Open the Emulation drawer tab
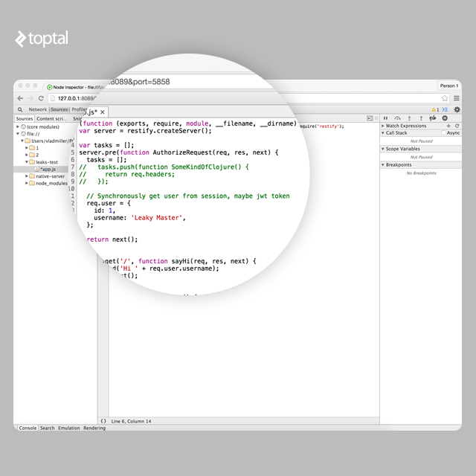The image size is (476, 476). [x=69, y=428]
